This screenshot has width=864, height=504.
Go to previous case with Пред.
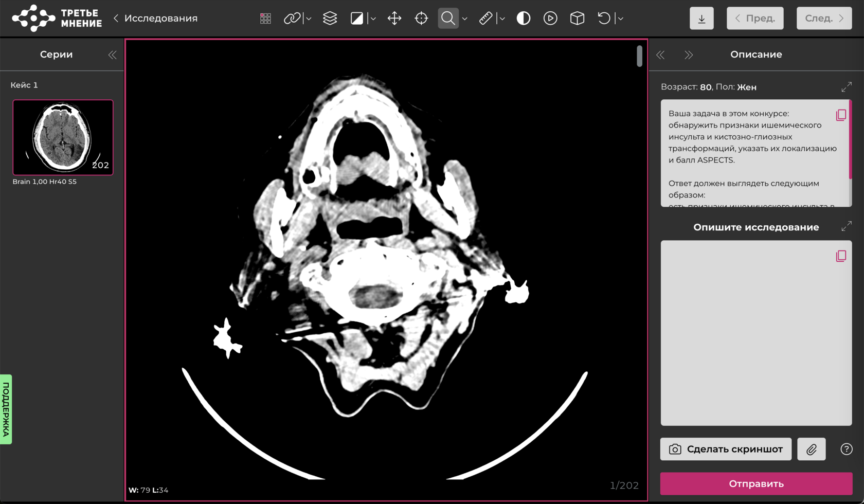tap(755, 19)
